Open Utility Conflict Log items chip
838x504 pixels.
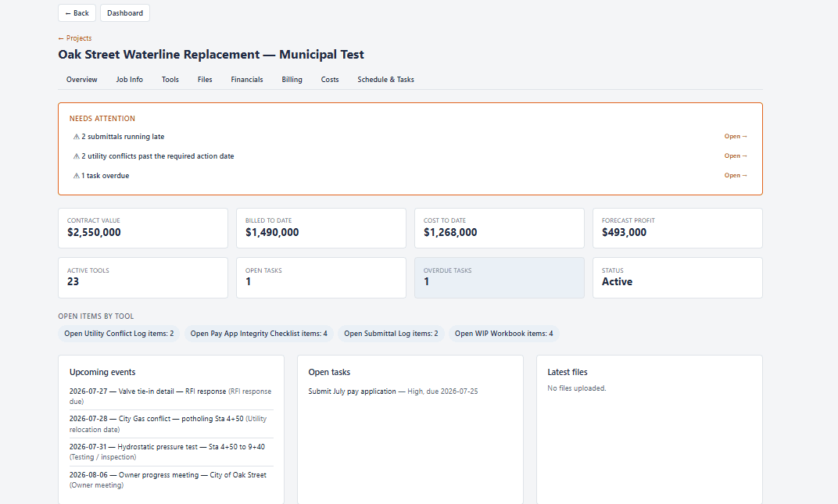pos(119,334)
